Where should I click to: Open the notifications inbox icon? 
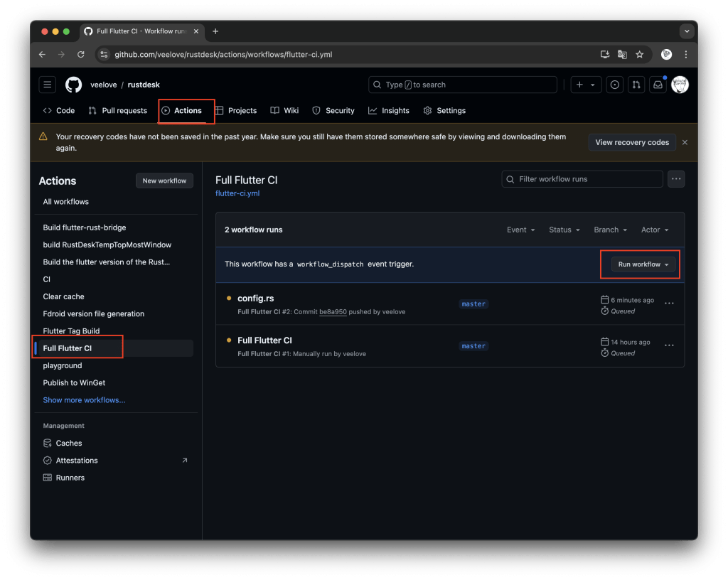pos(658,85)
